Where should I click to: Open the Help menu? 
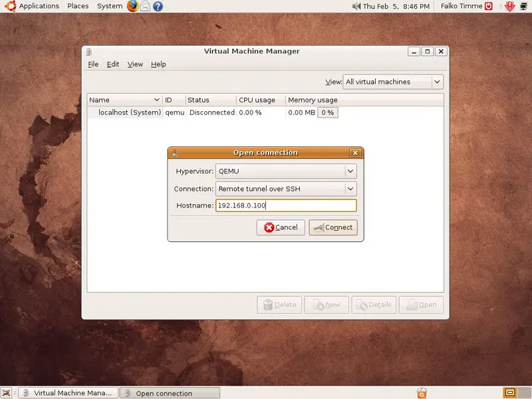click(x=158, y=64)
